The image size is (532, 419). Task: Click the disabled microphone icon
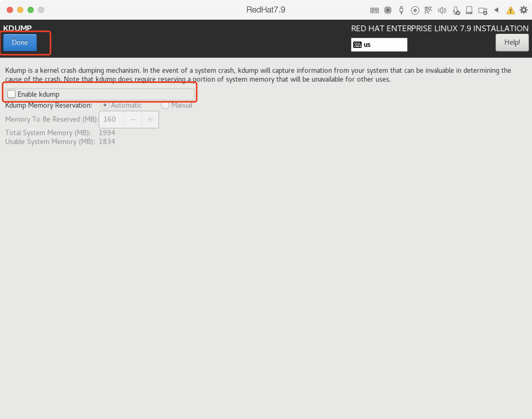[x=456, y=10]
